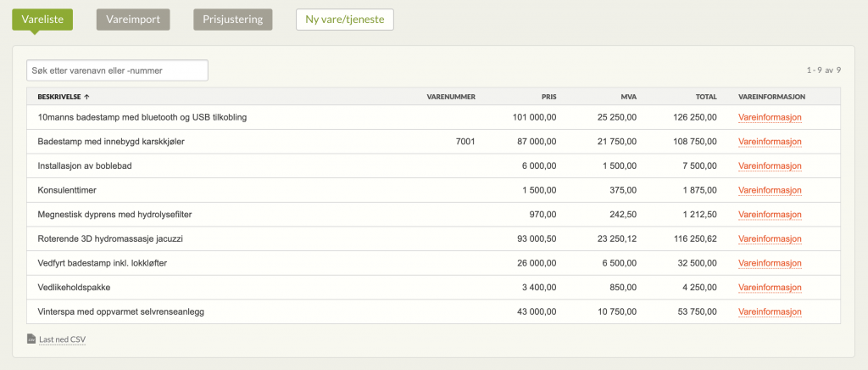868x370 pixels.
Task: Open Vareinformasjon for Vinterspa med oppvarmet selvrenseanlegg
Action: (770, 311)
